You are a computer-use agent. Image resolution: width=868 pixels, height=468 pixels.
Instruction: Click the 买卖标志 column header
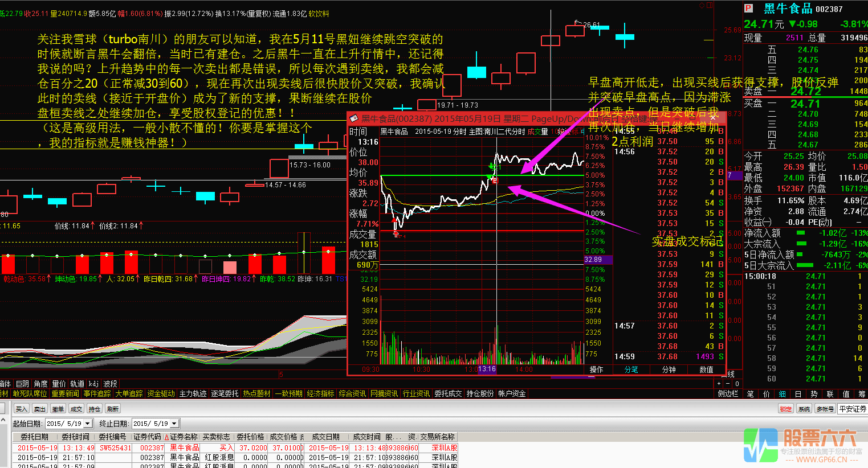(217, 437)
